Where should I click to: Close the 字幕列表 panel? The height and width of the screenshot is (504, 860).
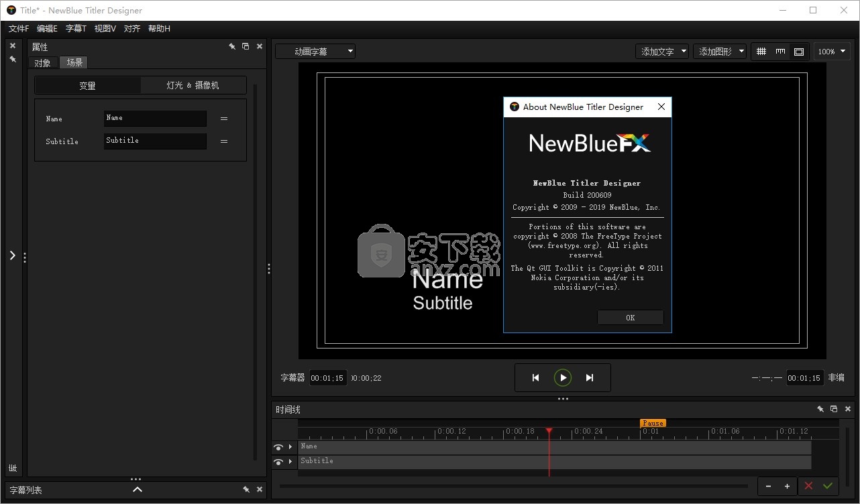(x=260, y=490)
